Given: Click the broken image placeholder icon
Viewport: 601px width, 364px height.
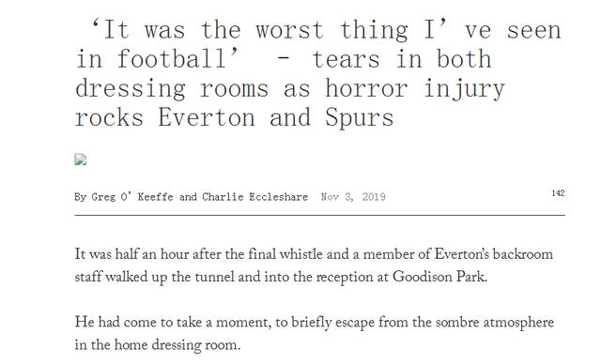Looking at the screenshot, I should pos(81,159).
